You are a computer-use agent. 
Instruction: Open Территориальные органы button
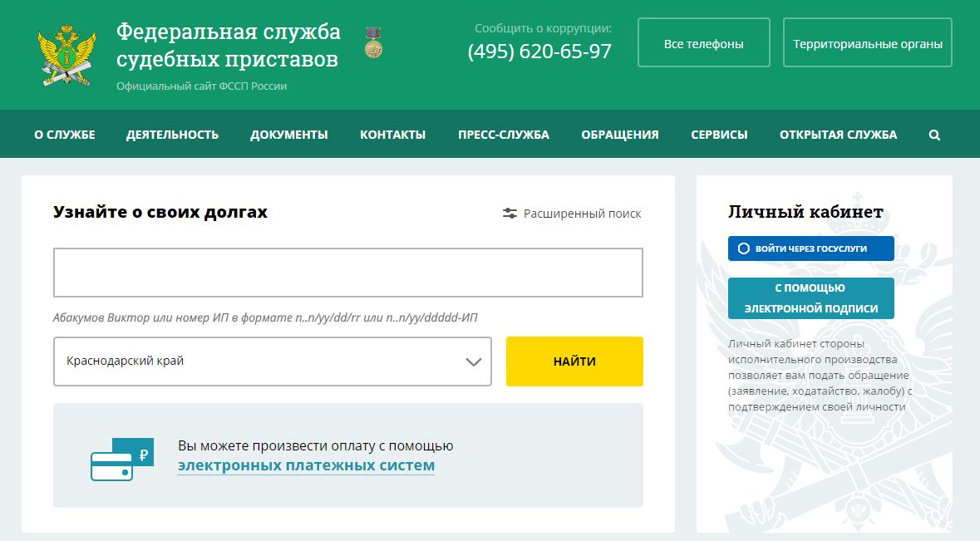(x=868, y=42)
